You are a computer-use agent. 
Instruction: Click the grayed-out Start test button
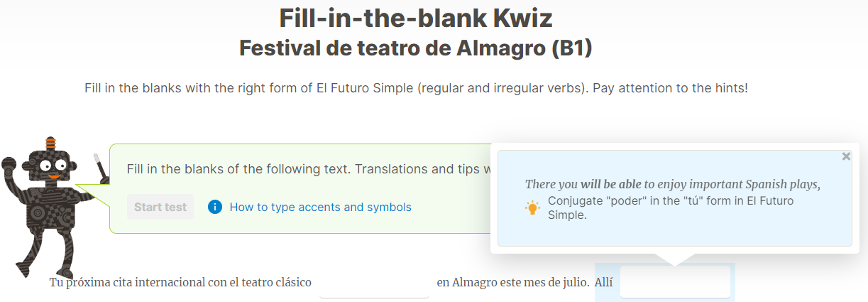tap(160, 207)
